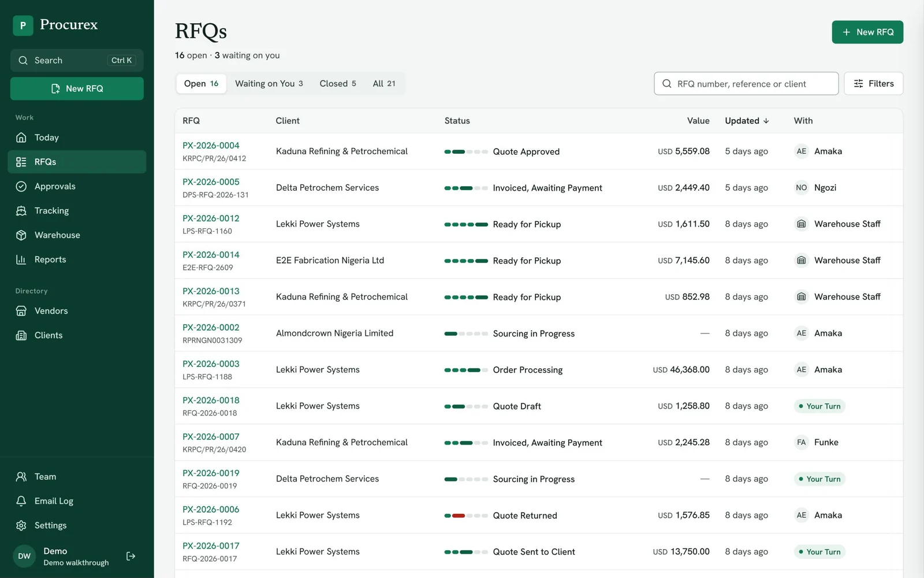Open RFQ link PX-2026-0003
This screenshot has width=924, height=578.
[211, 364]
